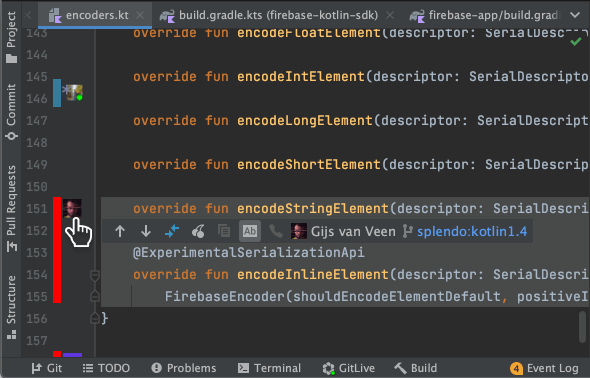Click the fold marker at line 154

coord(95,275)
